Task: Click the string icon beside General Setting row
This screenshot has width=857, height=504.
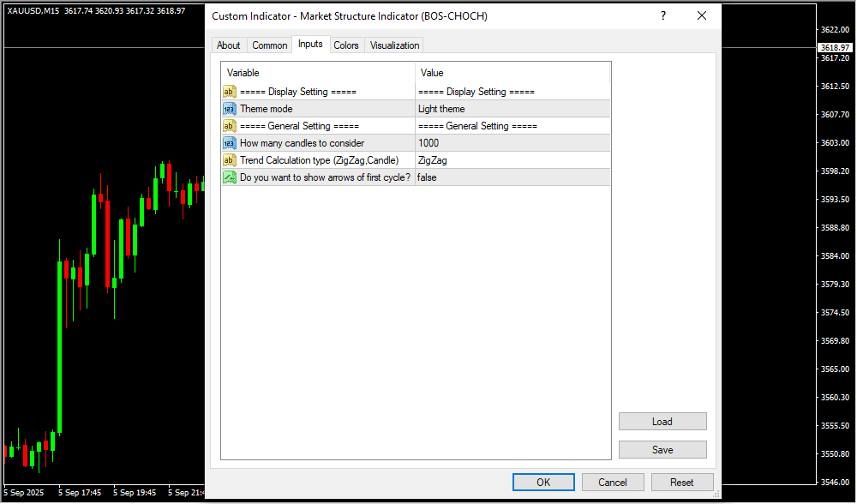Action: coord(230,126)
